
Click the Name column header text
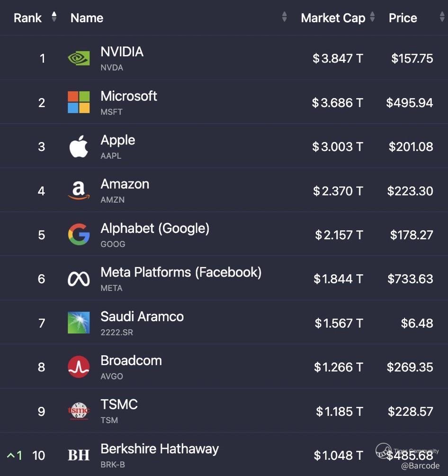[87, 18]
